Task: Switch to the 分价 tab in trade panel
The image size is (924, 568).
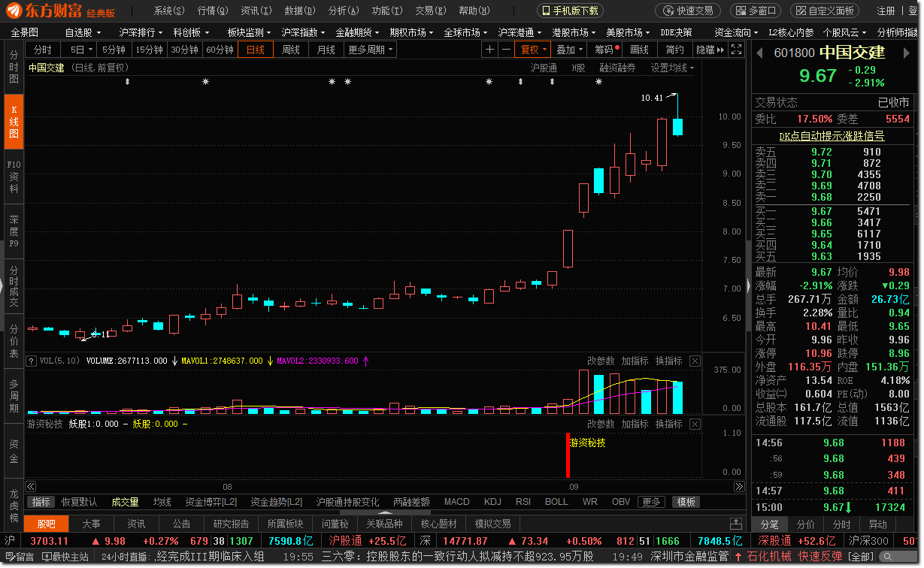Action: pos(805,524)
